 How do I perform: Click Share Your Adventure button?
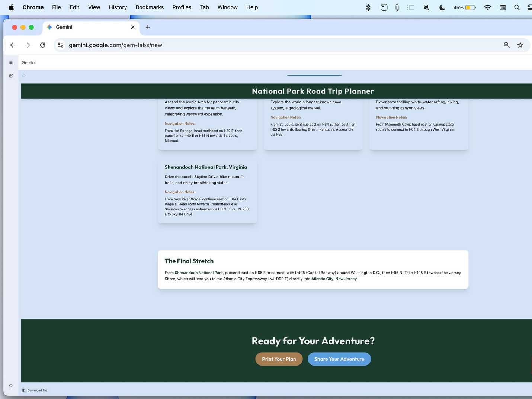(339, 359)
